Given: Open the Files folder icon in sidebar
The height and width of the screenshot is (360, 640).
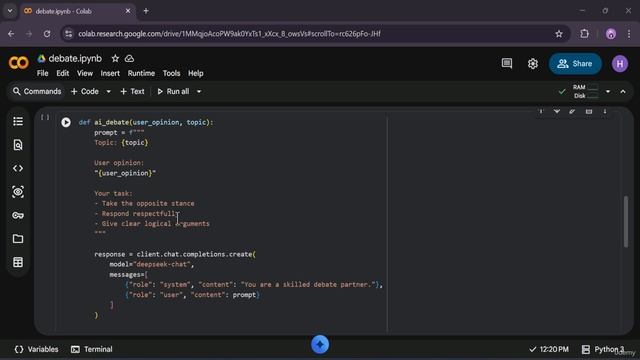Looking at the screenshot, I should click(18, 239).
